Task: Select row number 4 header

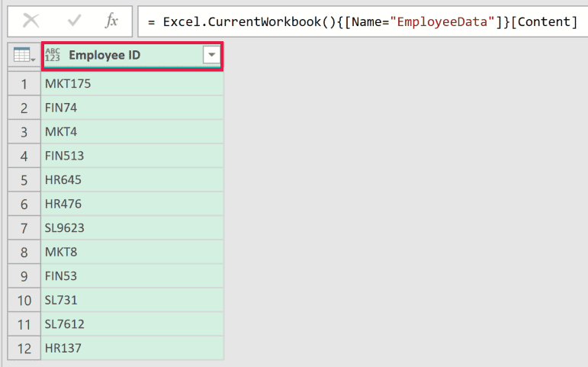Action: point(24,156)
